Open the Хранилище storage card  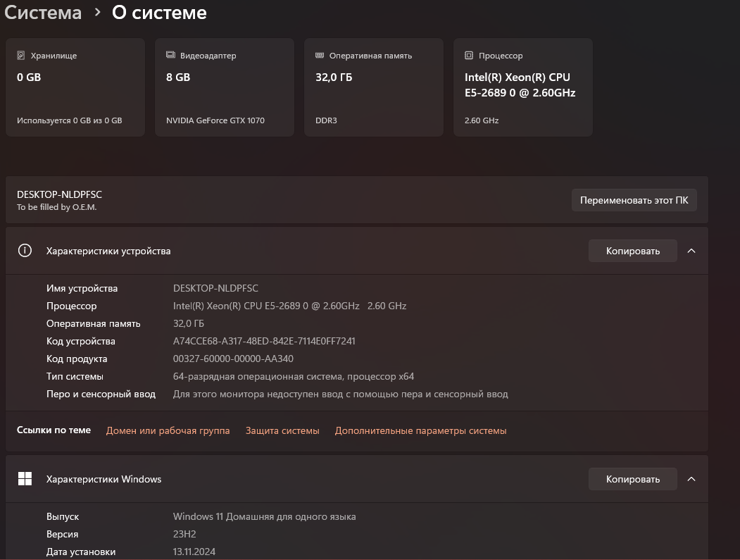pyautogui.click(x=75, y=87)
